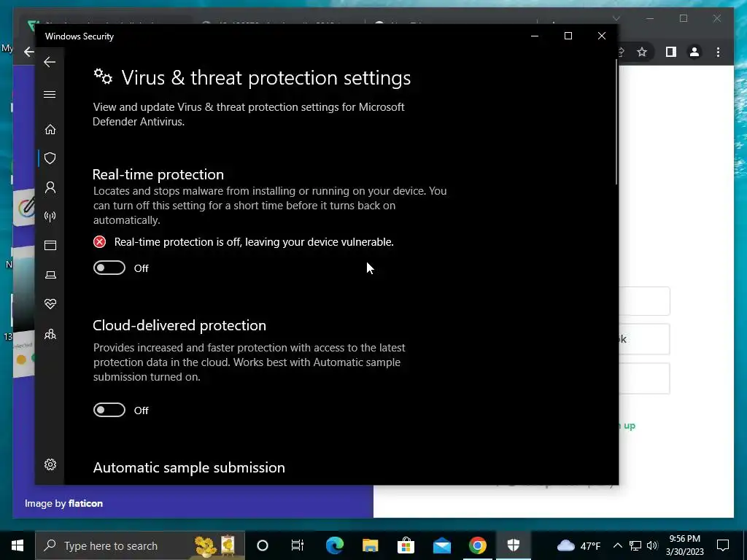Image resolution: width=747 pixels, height=560 pixels.
Task: Bookmark the page with Chrome star icon
Action: pos(642,52)
